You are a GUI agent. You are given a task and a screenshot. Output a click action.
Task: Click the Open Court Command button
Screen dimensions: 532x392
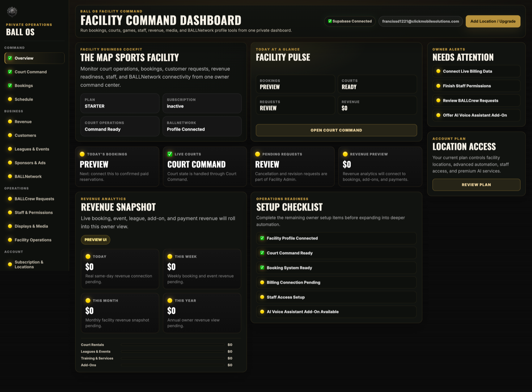click(x=336, y=130)
